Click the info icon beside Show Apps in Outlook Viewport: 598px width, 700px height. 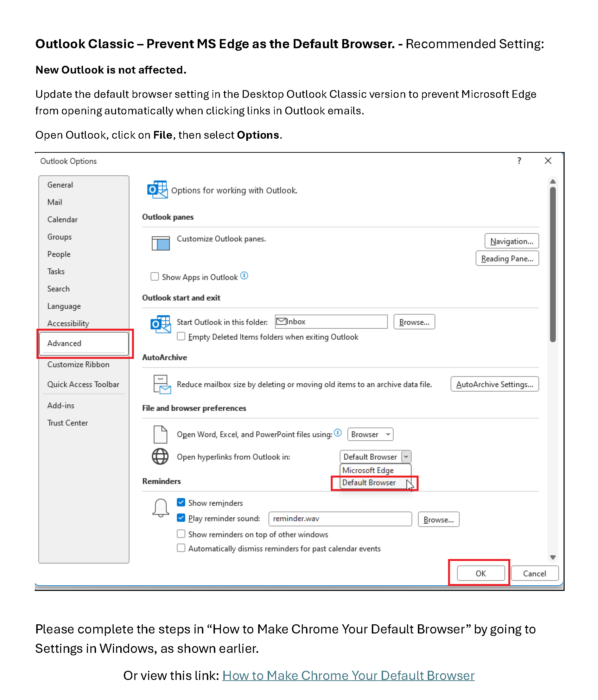(244, 276)
